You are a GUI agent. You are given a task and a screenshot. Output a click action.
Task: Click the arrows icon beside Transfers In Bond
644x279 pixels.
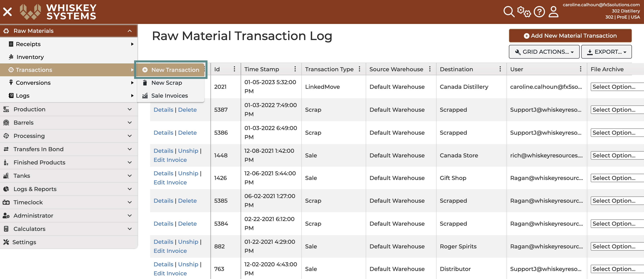[x=6, y=149]
